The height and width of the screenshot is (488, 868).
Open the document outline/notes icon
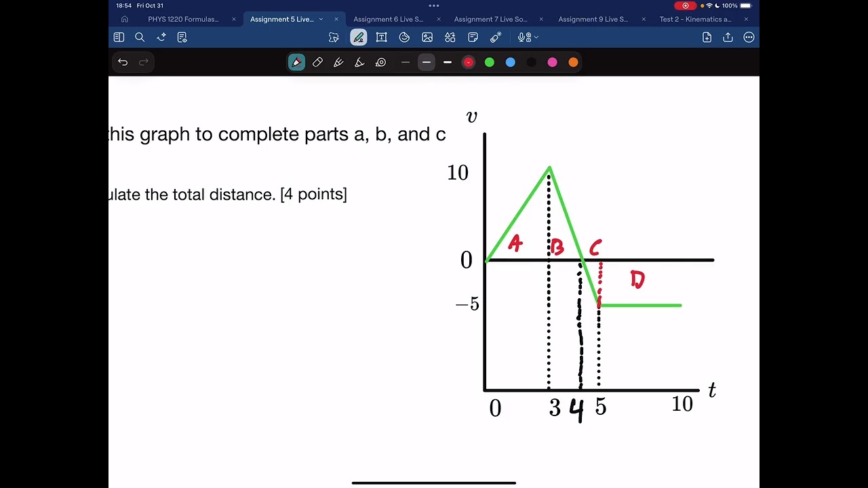point(182,37)
